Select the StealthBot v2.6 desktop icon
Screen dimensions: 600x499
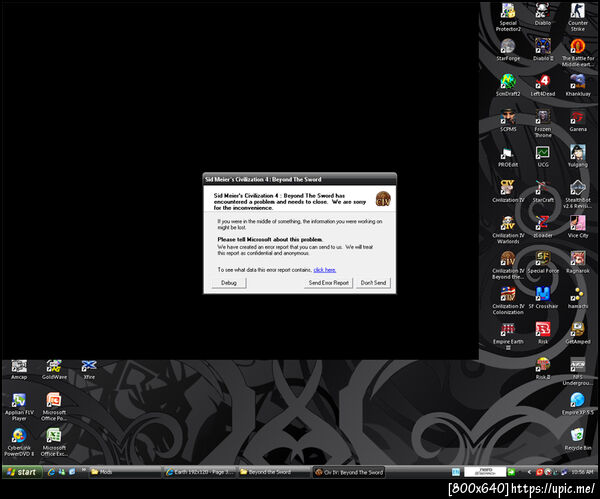pos(577,194)
